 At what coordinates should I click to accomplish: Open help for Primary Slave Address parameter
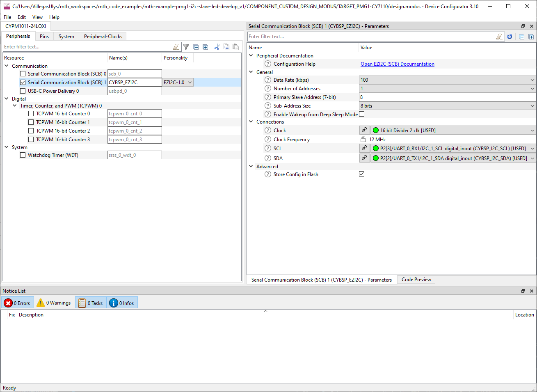268,97
